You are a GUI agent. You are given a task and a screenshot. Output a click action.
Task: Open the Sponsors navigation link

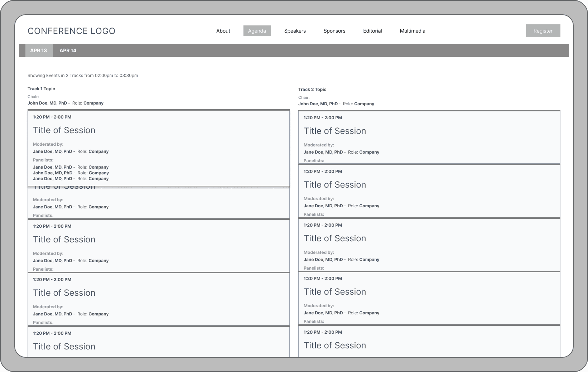point(334,31)
